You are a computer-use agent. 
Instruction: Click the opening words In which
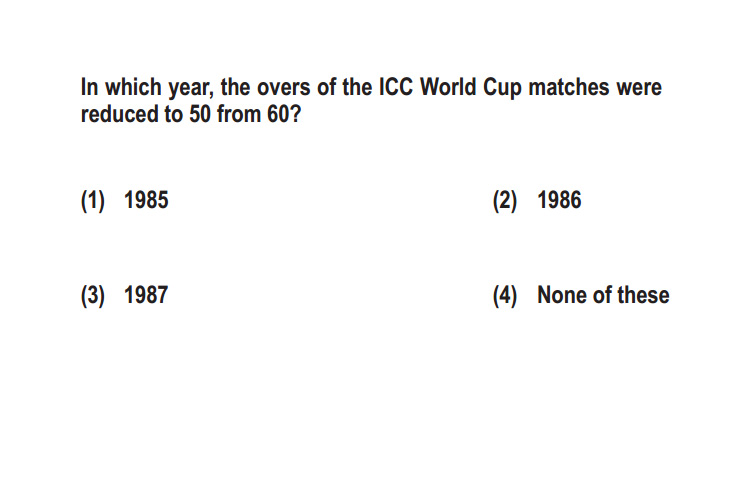(x=121, y=87)
